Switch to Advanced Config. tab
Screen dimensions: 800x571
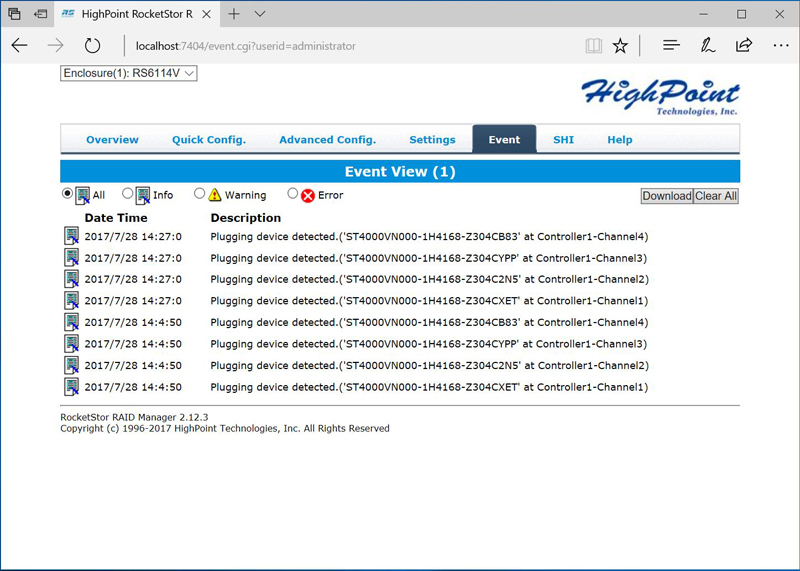tap(328, 140)
